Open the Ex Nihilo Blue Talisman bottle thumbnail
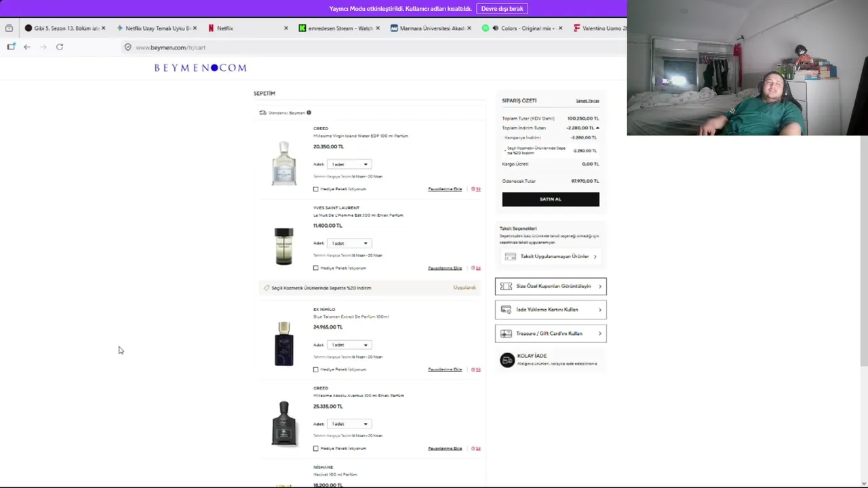The width and height of the screenshot is (868, 488). click(x=283, y=344)
